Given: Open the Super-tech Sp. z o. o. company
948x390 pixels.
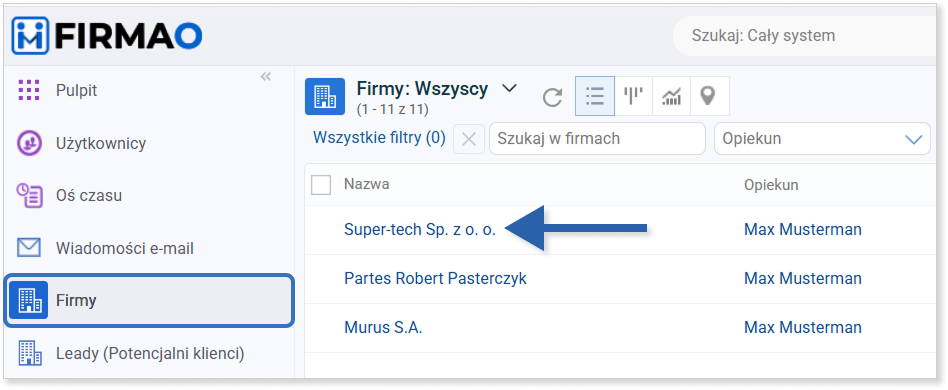Looking at the screenshot, I should click(420, 230).
